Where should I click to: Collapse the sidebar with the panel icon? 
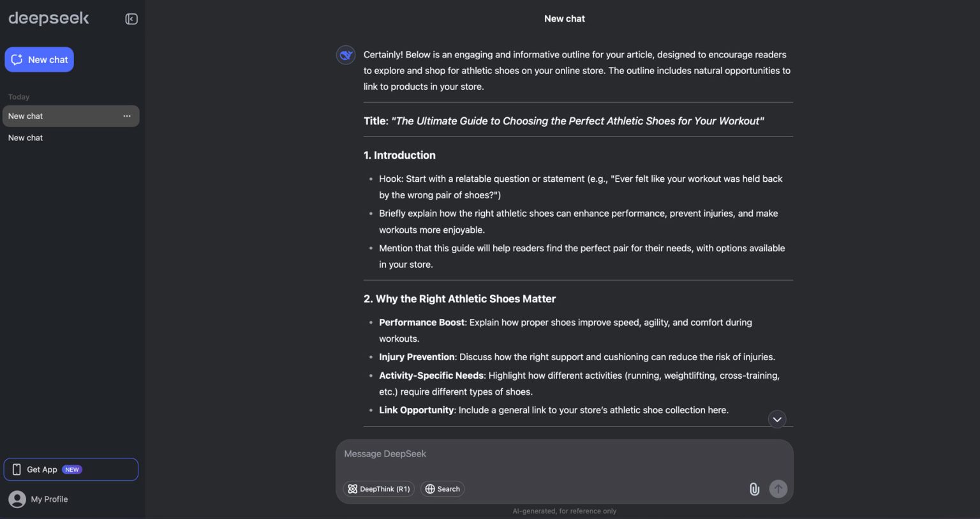point(131,19)
